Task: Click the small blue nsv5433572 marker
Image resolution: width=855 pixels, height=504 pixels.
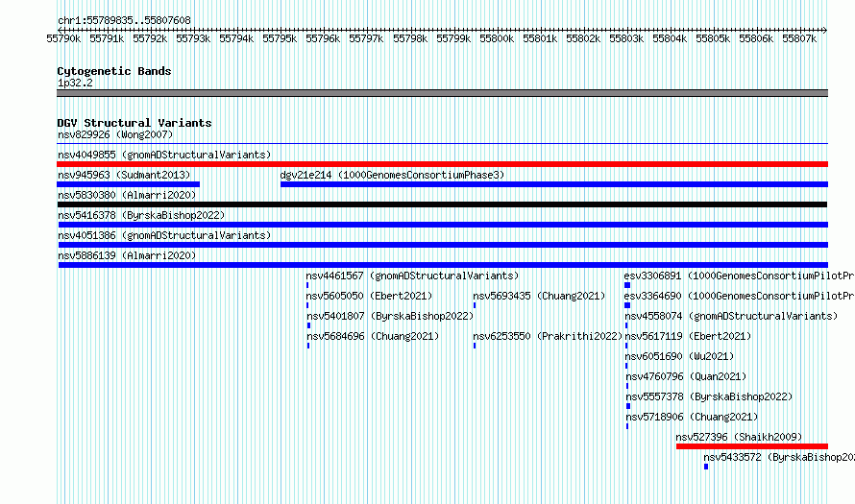Action: [x=706, y=467]
